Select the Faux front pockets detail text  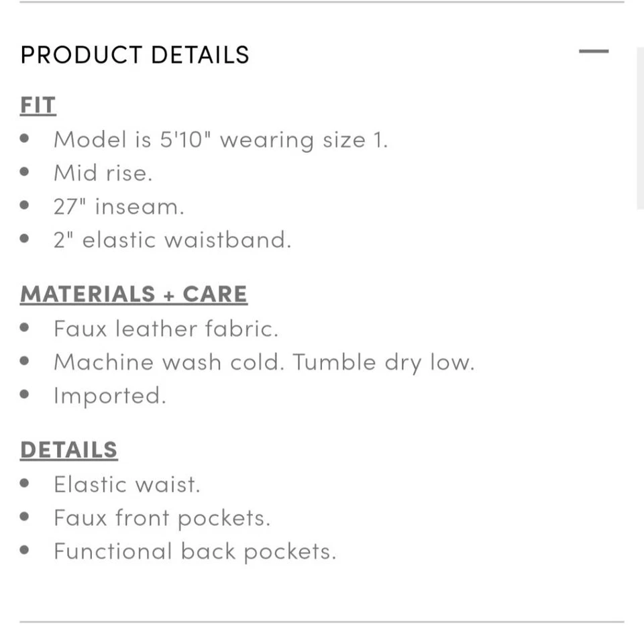(x=162, y=517)
